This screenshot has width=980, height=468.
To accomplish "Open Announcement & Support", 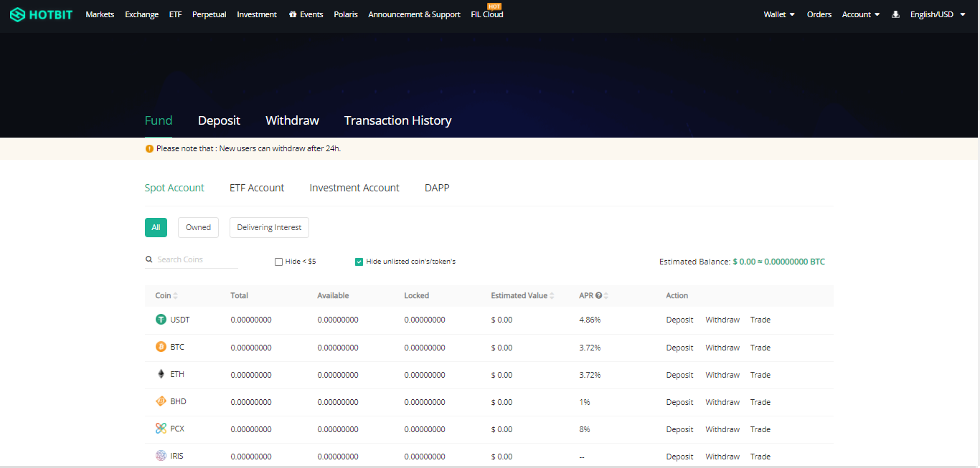I will 414,14.
